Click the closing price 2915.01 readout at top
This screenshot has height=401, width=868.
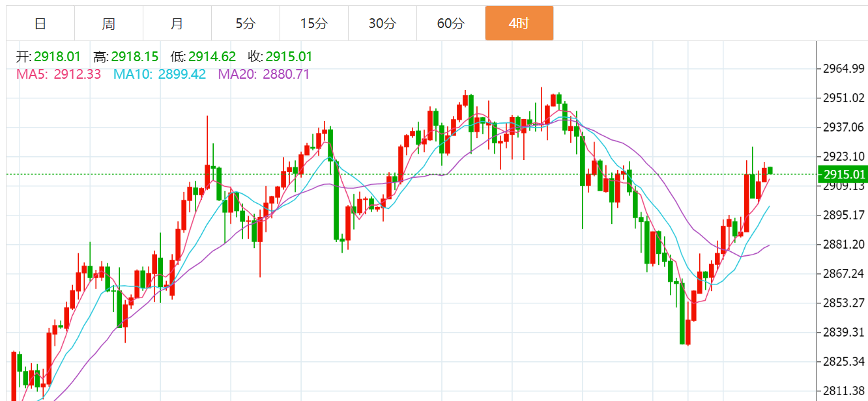[x=289, y=57]
